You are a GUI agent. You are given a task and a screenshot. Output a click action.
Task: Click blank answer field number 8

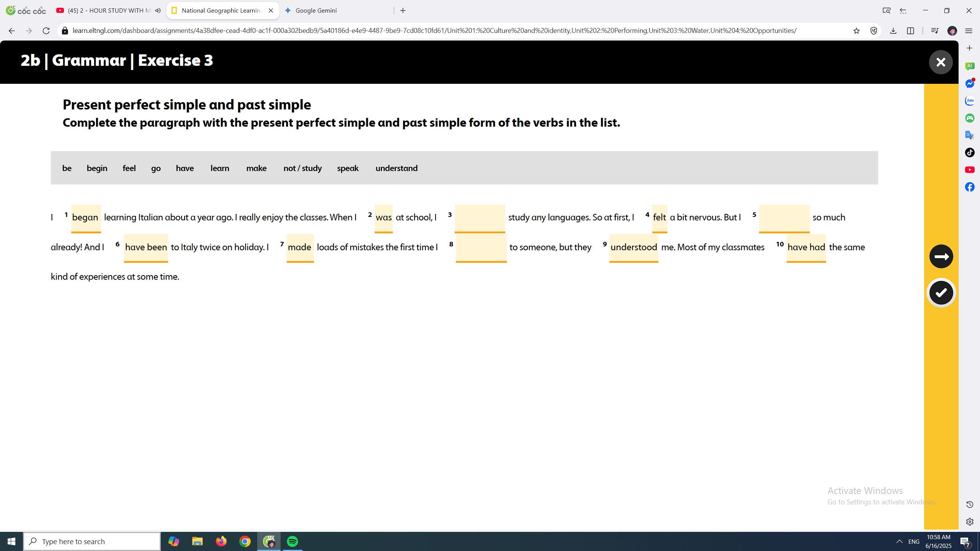(x=481, y=248)
